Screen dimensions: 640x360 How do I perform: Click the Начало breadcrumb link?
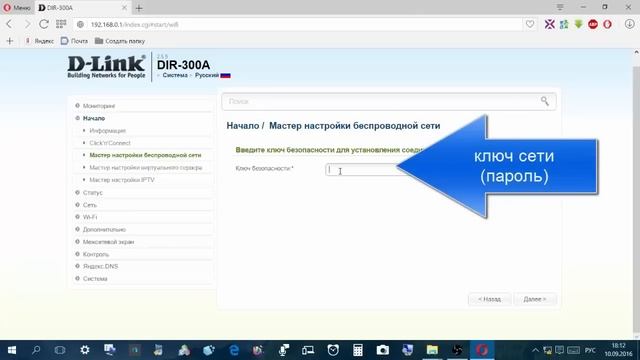242,126
